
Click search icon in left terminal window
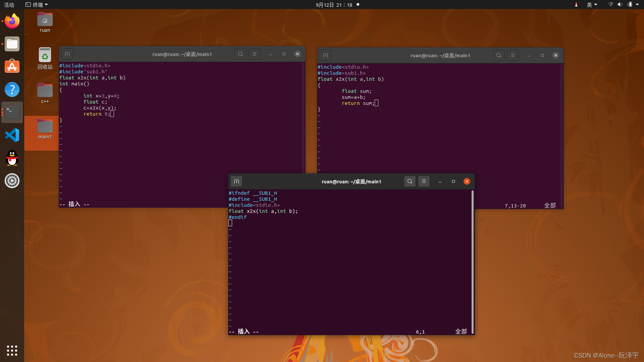point(240,54)
